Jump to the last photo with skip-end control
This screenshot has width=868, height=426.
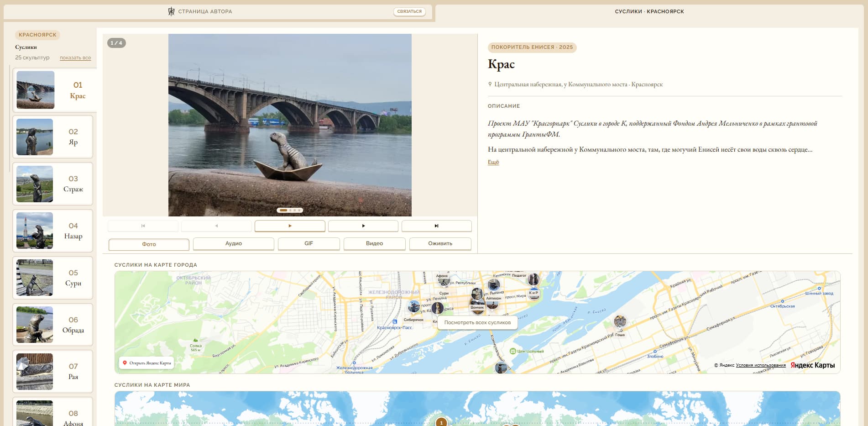tap(436, 226)
